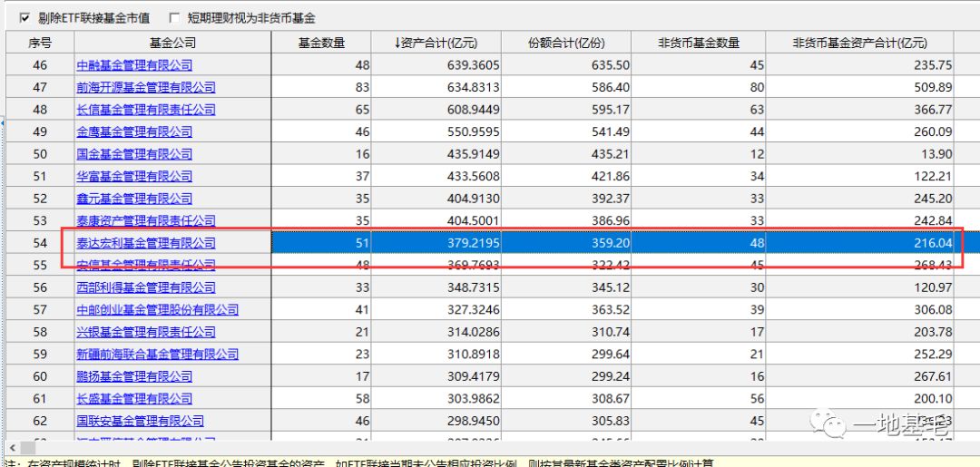
Task: Click non-monetary asset cell 509.89
Action: 860,87
